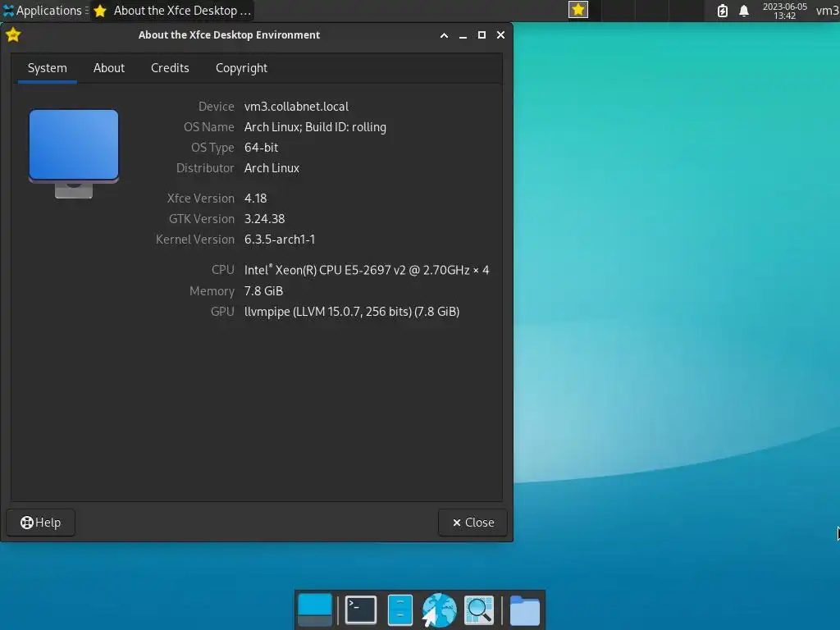Click the GTK Version label
This screenshot has height=630, width=840.
202,218
